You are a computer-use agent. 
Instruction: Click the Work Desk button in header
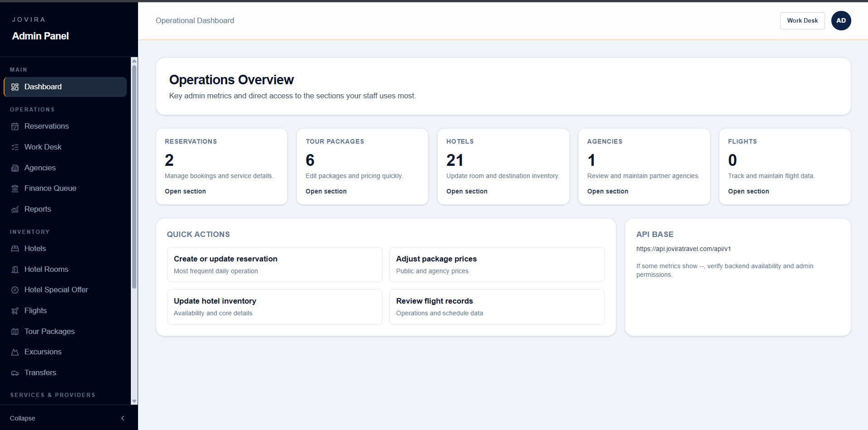point(802,21)
